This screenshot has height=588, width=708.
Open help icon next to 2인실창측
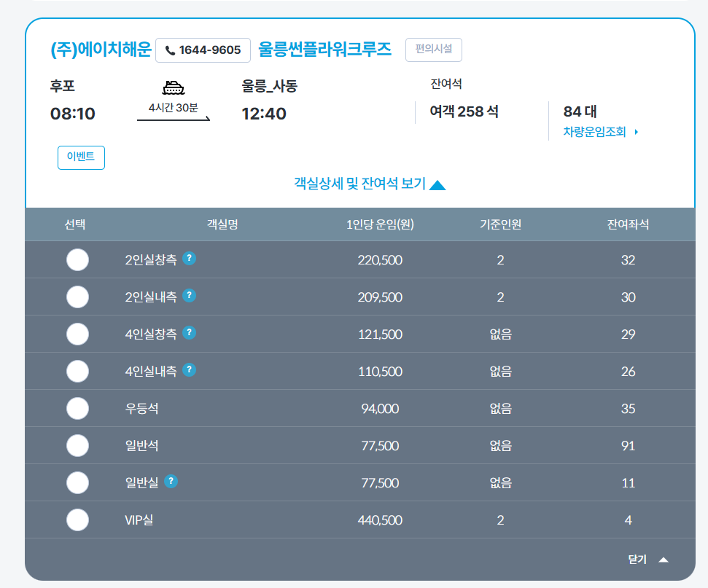click(x=189, y=259)
